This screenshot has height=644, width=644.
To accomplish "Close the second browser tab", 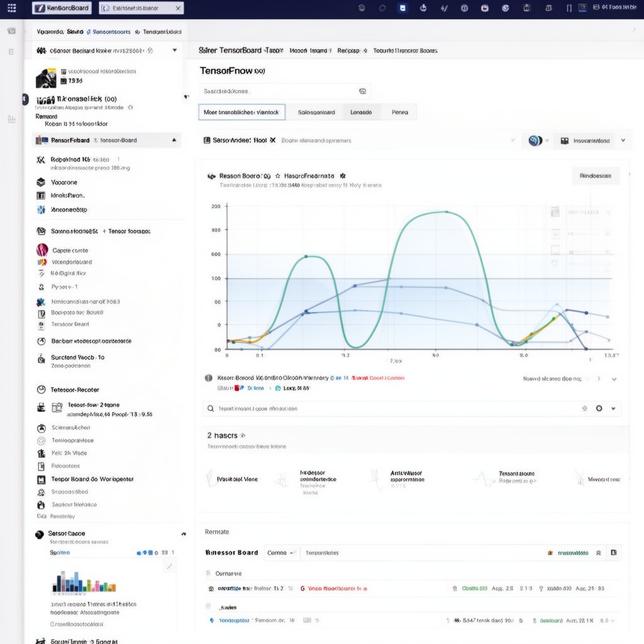I will (178, 8).
